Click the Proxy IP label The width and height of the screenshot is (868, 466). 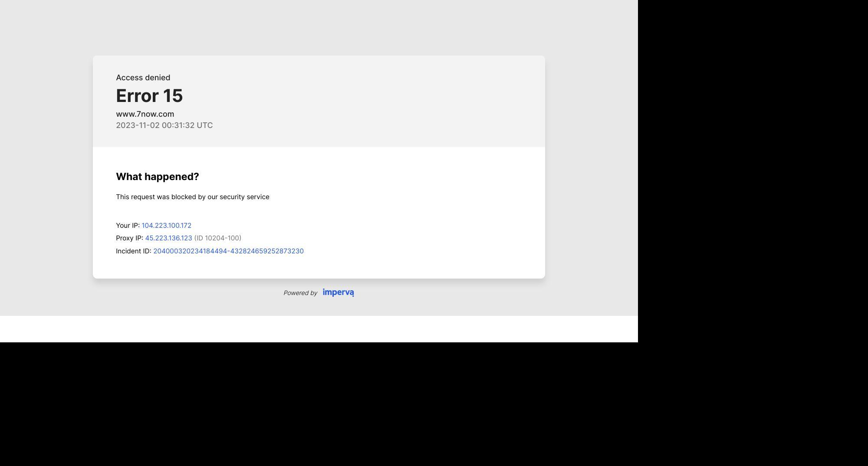pos(129,238)
